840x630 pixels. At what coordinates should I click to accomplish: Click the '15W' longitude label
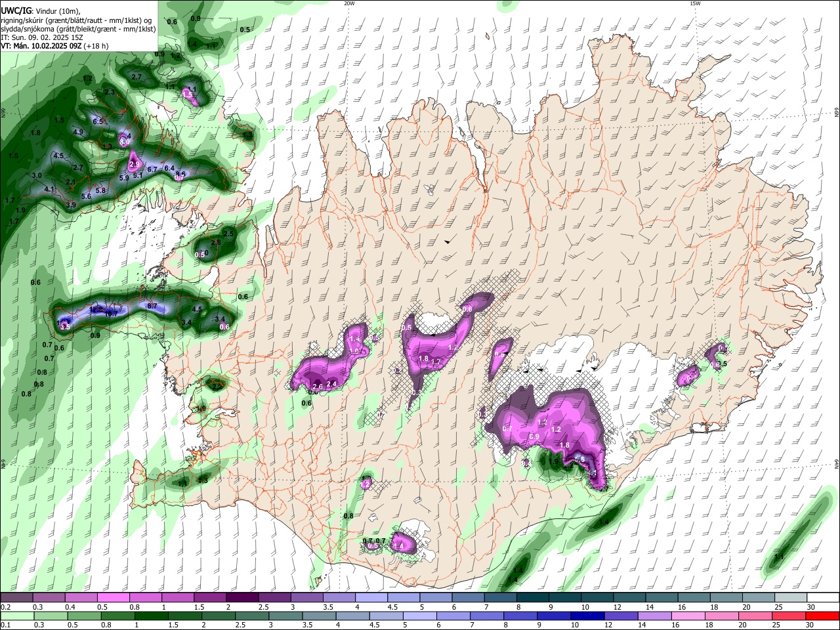695,3
